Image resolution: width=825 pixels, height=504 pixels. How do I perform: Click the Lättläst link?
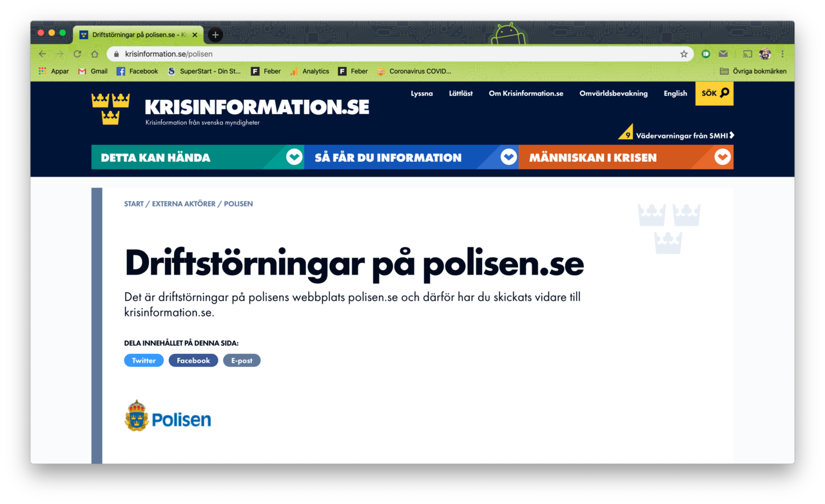[461, 93]
